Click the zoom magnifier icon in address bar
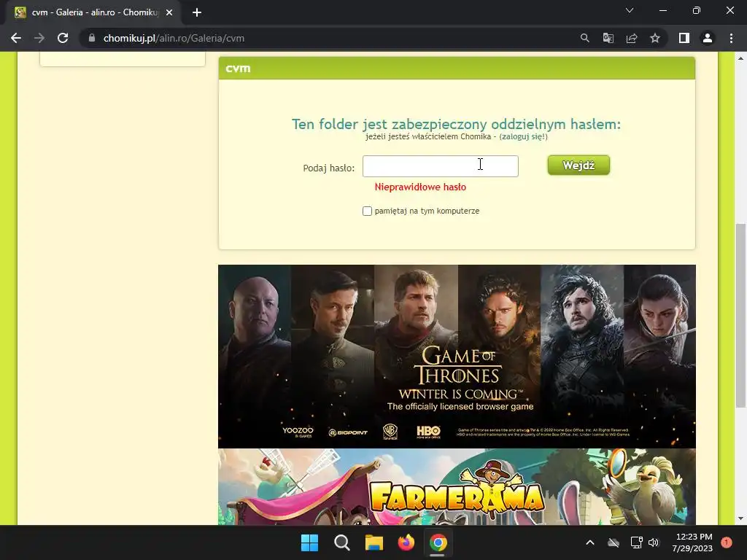747x560 pixels. point(584,38)
